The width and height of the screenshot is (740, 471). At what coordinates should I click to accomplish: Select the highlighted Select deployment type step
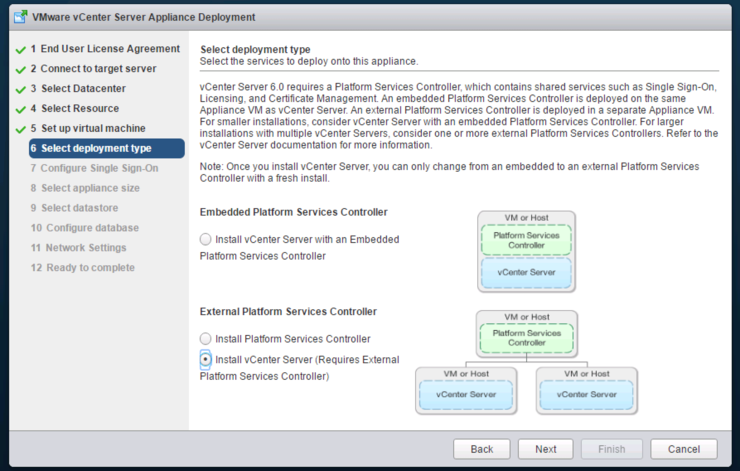click(x=107, y=148)
